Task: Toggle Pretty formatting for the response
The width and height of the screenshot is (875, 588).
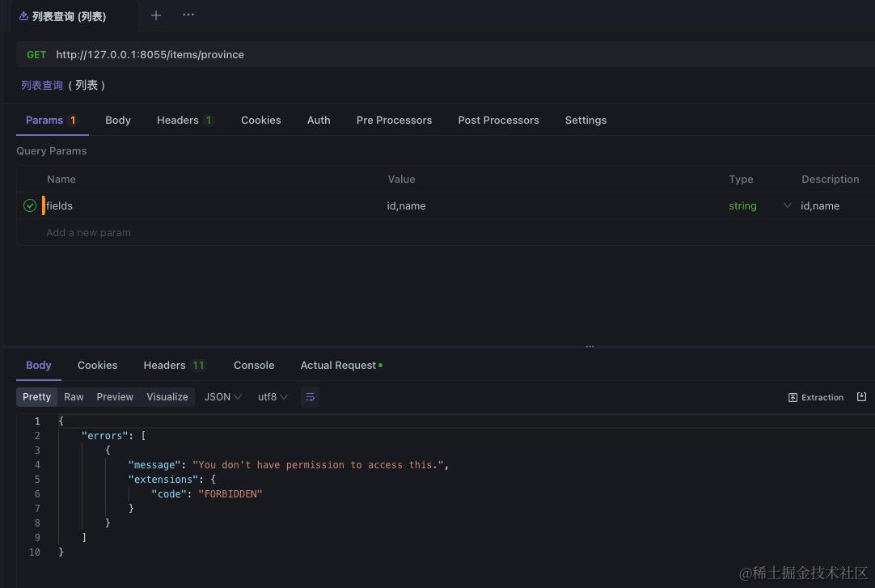Action: click(x=36, y=396)
